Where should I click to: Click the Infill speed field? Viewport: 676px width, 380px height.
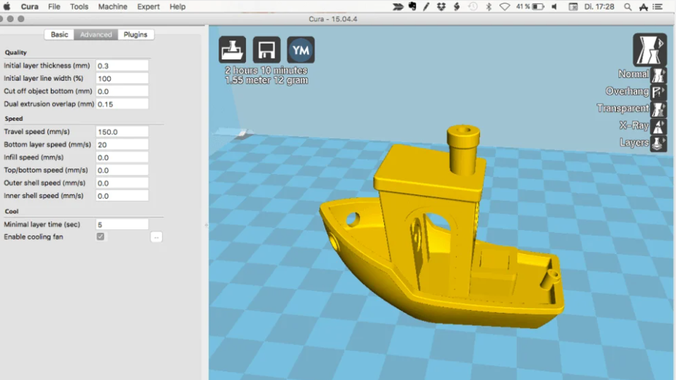(x=122, y=157)
